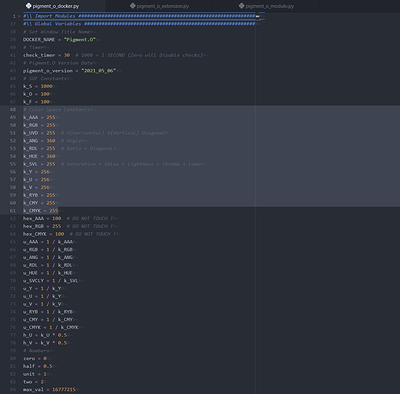
Task: Click the DOCKER_NAME variable name
Action: coord(39,39)
